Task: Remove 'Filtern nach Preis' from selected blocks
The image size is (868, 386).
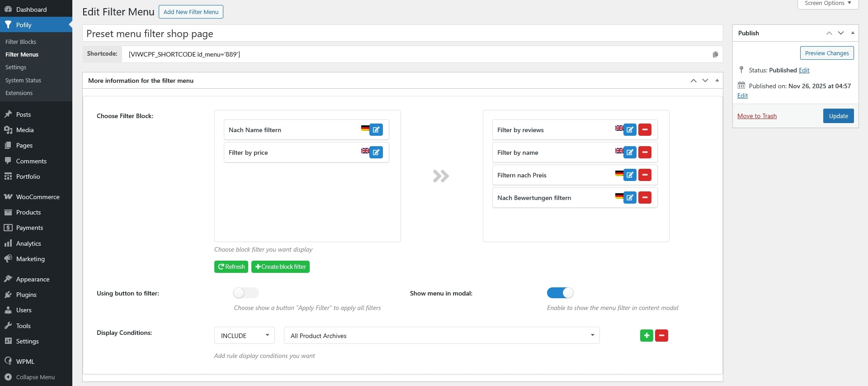Action: pos(645,175)
